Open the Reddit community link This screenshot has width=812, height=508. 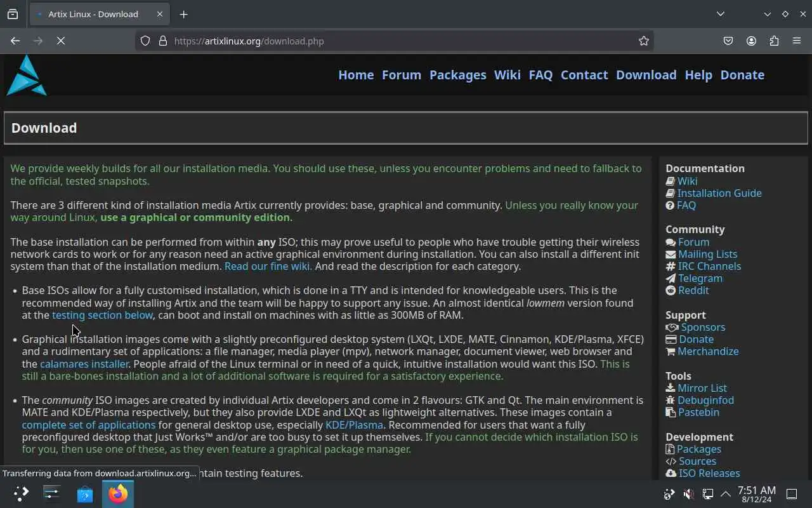pyautogui.click(x=693, y=290)
